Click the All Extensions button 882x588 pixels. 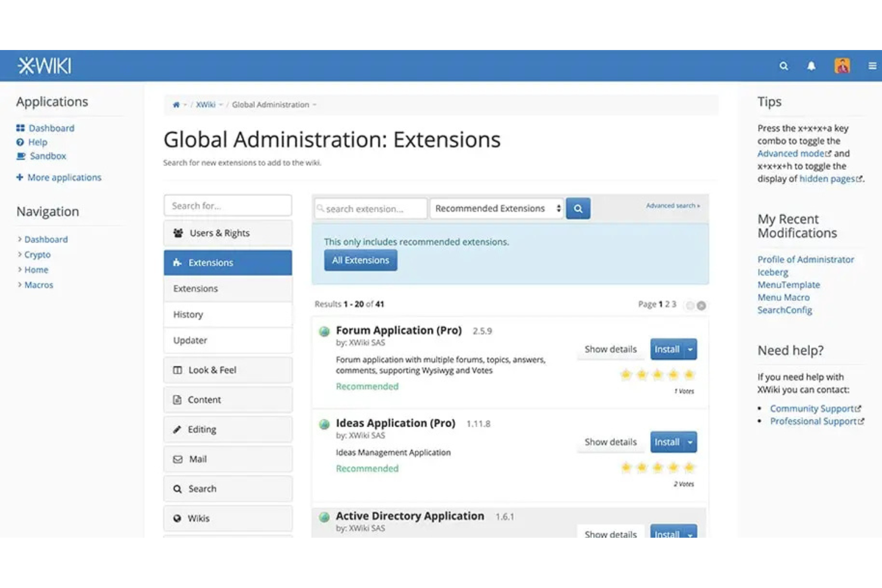click(x=361, y=260)
